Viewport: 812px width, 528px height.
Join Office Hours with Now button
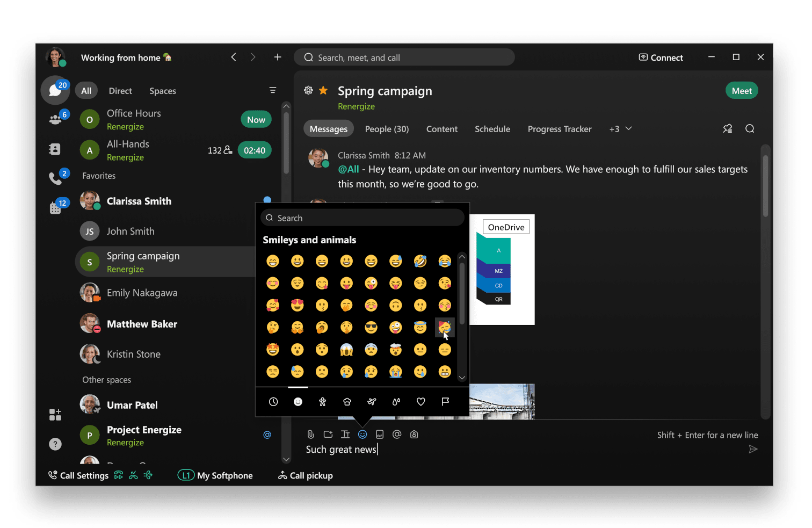click(256, 120)
